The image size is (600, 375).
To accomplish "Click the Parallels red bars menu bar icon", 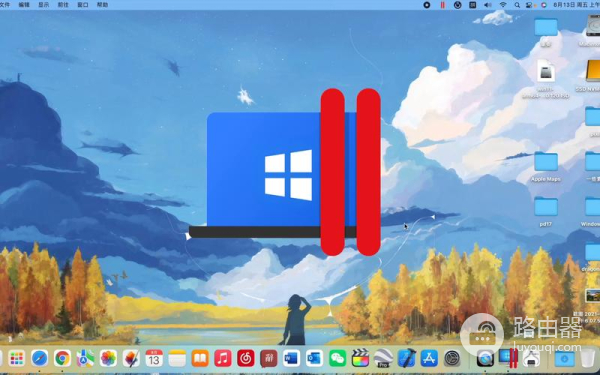I will click(x=442, y=5).
